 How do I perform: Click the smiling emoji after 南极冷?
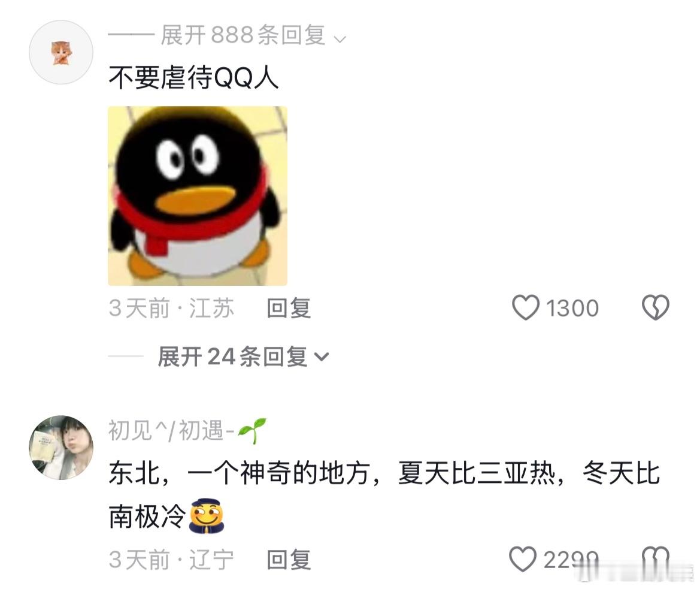[207, 516]
